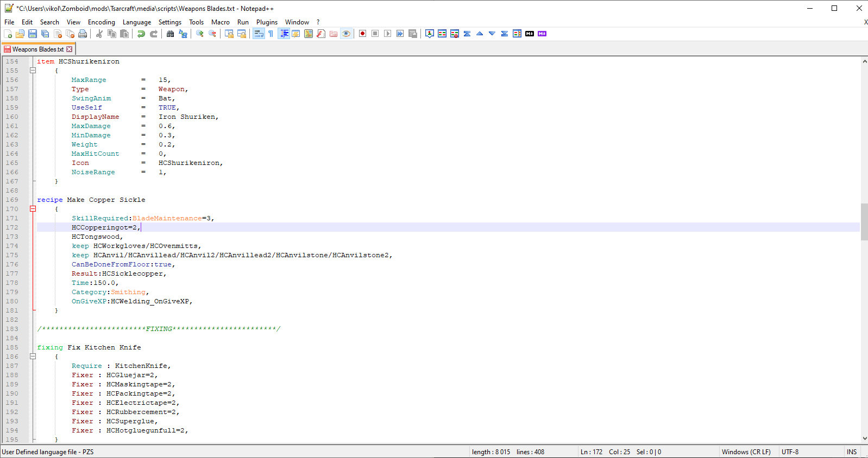The height and width of the screenshot is (458, 868).
Task: Toggle INS insert mode in status bar
Action: (x=852, y=452)
